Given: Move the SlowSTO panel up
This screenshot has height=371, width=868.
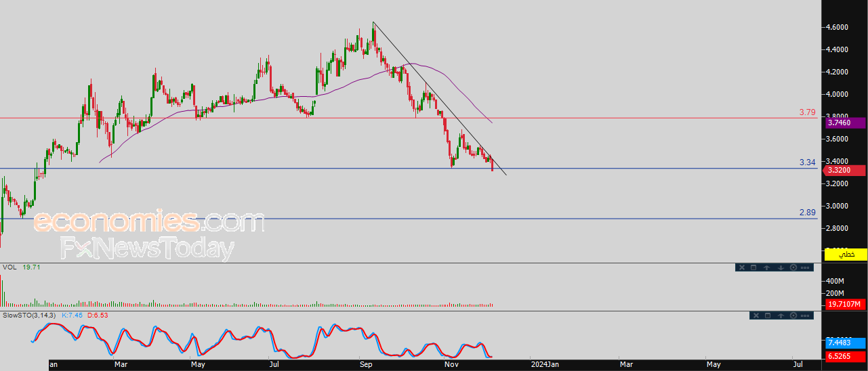Looking at the screenshot, I should 781,315.
